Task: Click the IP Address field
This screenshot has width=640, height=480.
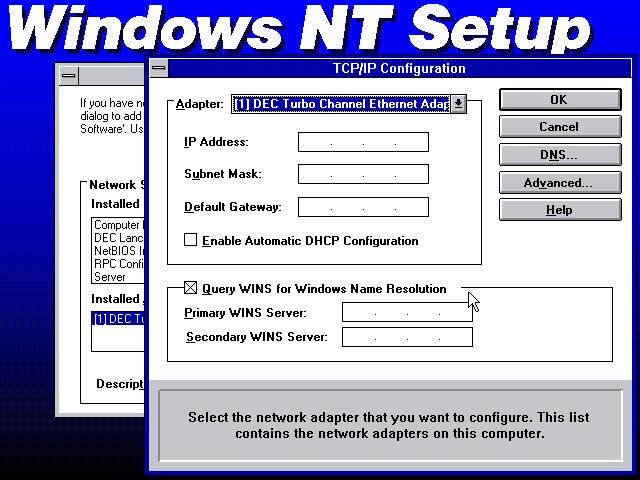Action: 363,142
